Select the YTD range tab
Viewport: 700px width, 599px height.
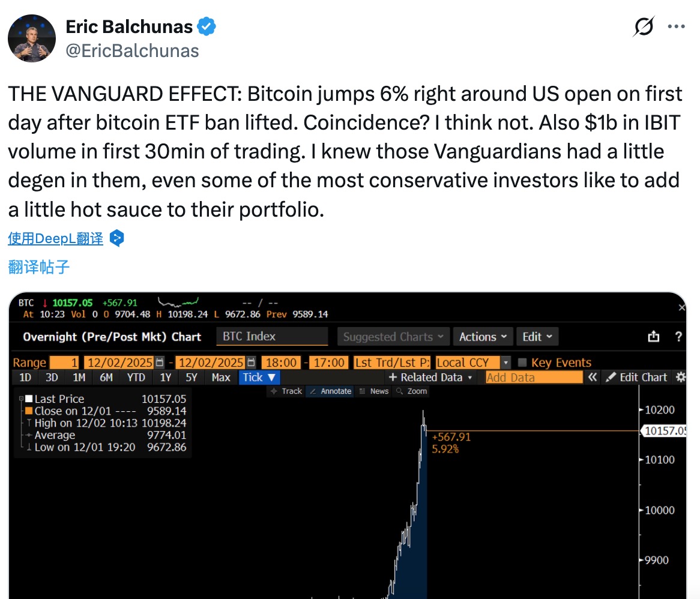point(136,378)
